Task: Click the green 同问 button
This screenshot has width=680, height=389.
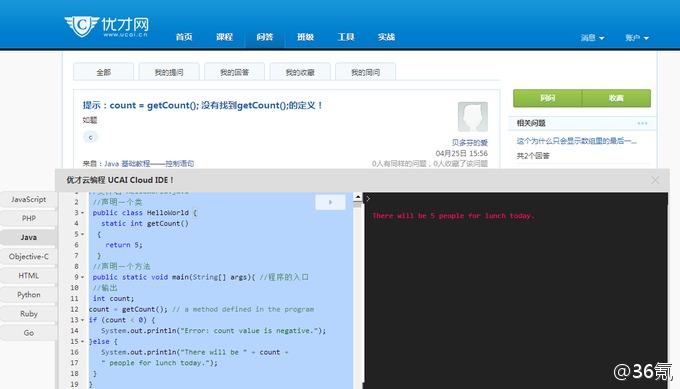Action: [x=548, y=98]
